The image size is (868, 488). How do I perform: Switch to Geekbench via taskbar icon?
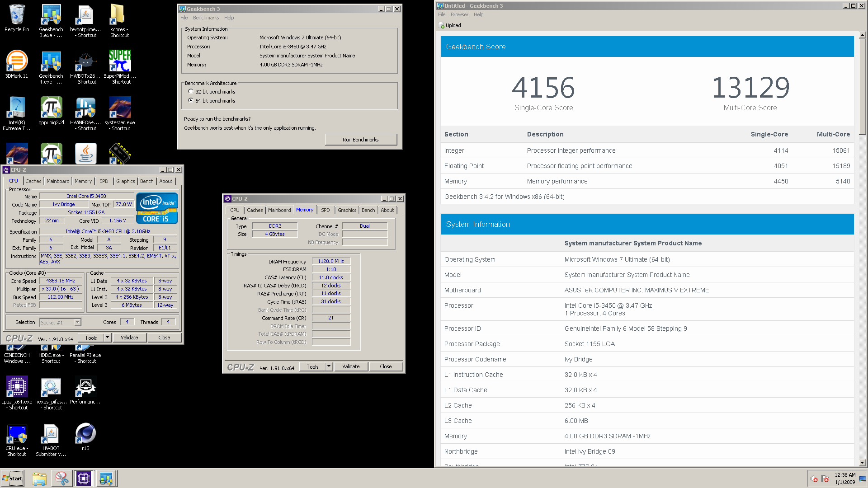coord(106,479)
